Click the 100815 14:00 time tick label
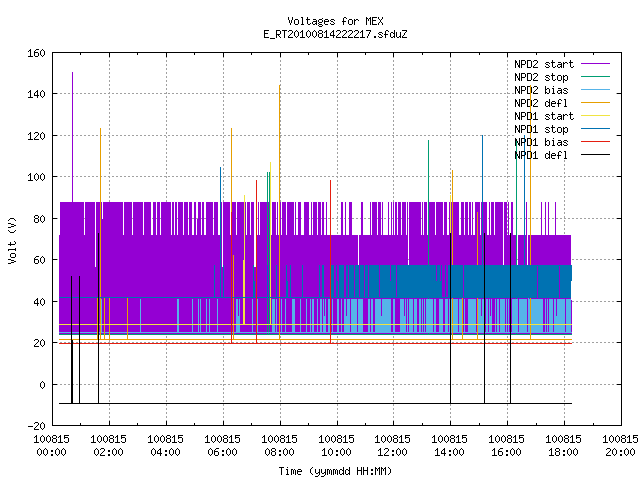 click(449, 446)
